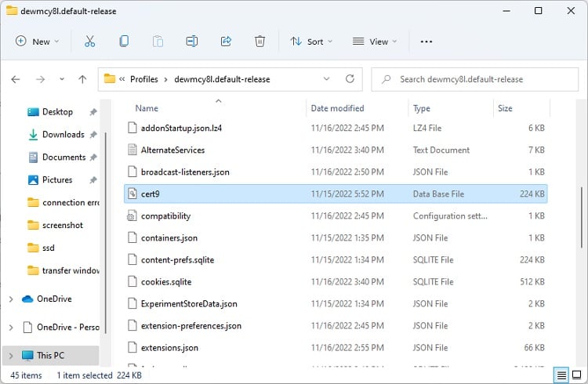Image resolution: width=588 pixels, height=384 pixels.
Task: Expand the This PC tree node
Action: pos(11,356)
